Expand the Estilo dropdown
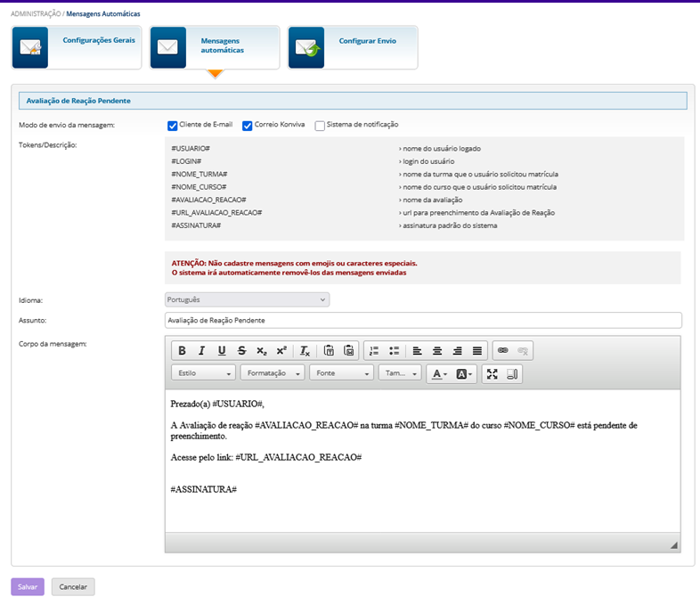The height and width of the screenshot is (605, 700). (x=204, y=373)
